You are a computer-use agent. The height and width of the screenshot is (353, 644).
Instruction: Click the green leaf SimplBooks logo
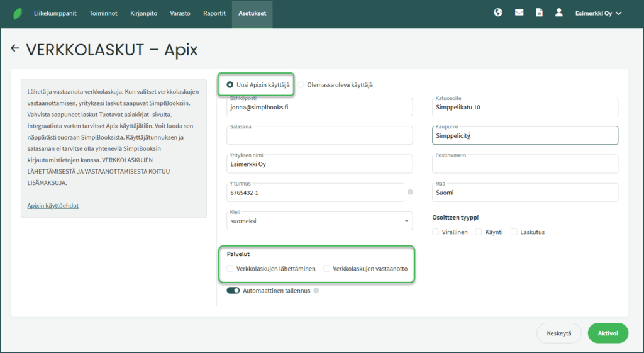17,13
